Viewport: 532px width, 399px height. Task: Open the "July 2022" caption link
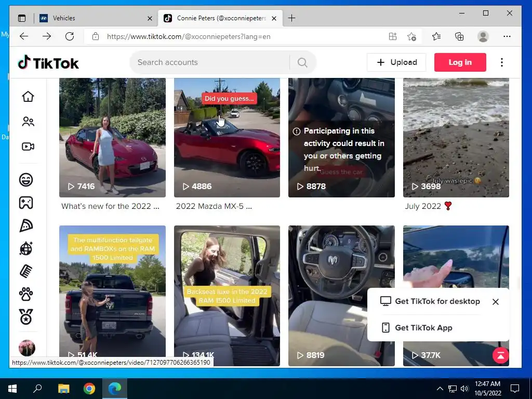(x=428, y=206)
